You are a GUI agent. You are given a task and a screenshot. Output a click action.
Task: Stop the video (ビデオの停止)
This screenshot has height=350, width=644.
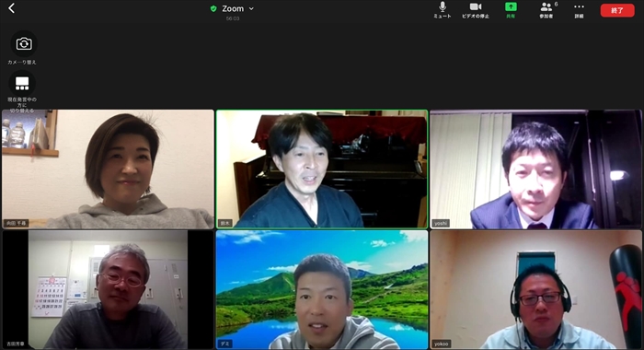[x=476, y=6]
